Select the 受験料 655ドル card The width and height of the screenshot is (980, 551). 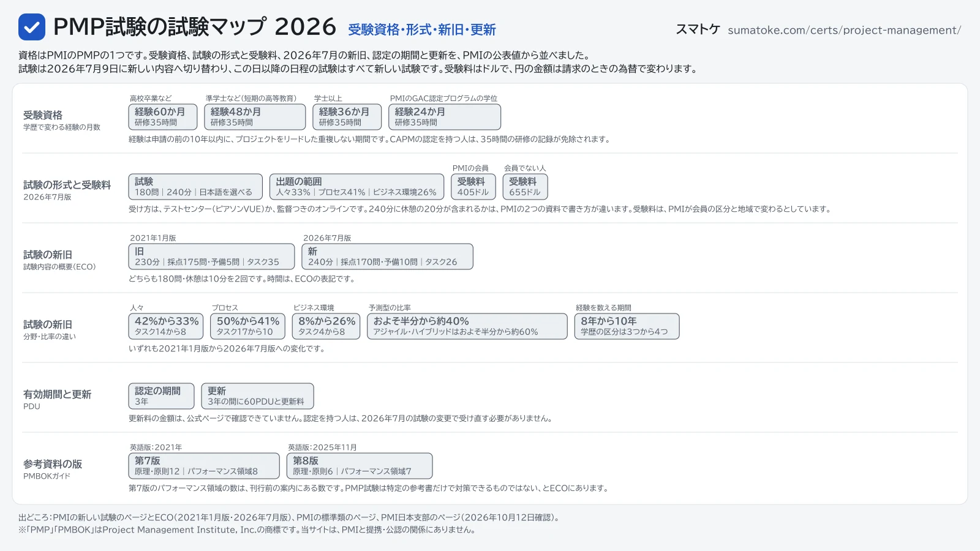(x=526, y=187)
